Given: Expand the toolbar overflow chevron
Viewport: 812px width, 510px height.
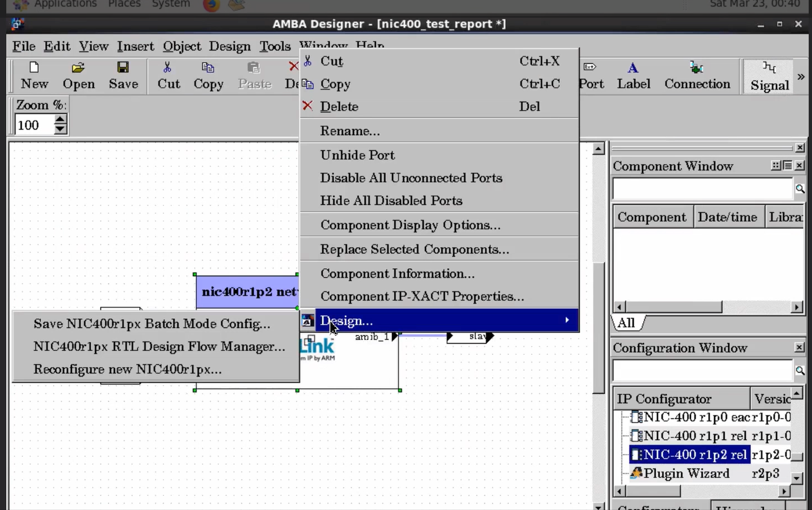Looking at the screenshot, I should [x=801, y=76].
